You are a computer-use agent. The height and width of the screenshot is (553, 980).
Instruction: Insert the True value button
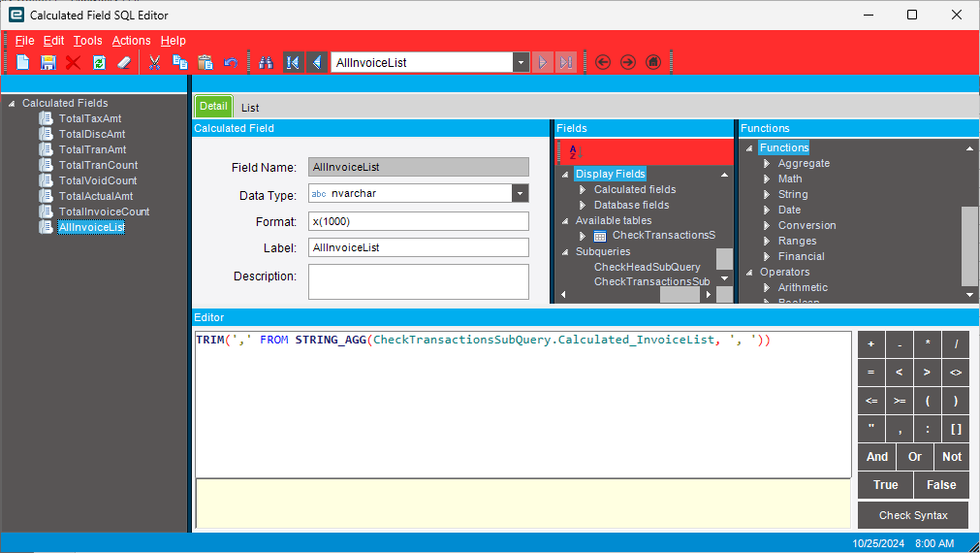(886, 485)
